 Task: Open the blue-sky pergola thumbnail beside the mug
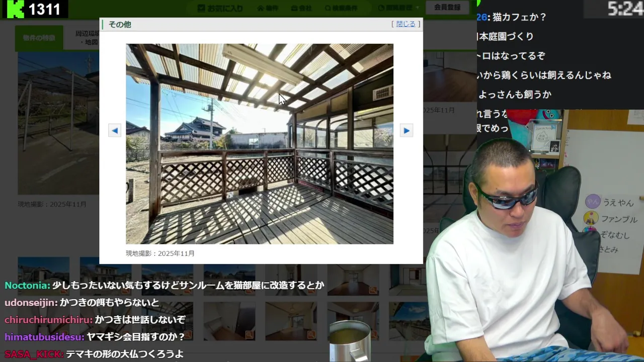pos(409,321)
